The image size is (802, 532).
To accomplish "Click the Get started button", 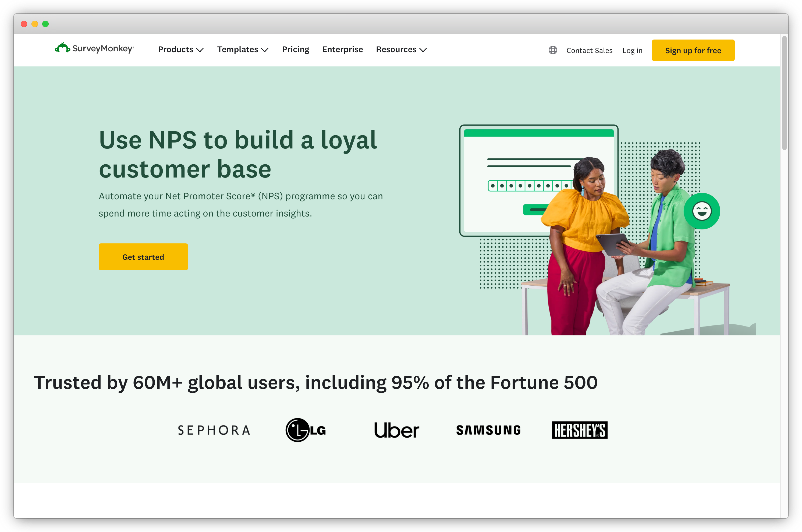I will coord(143,257).
